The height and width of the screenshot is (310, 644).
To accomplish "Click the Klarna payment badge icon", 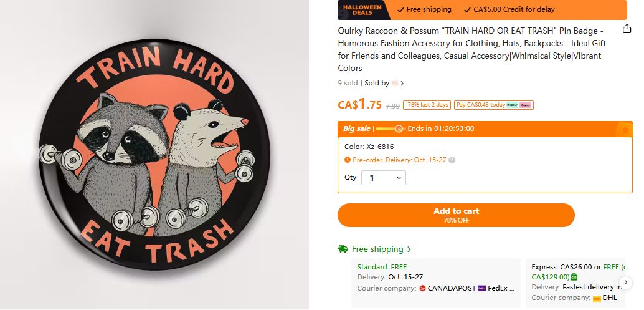I will coord(525,105).
